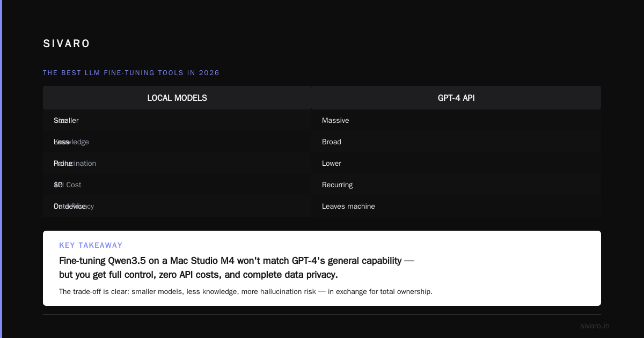This screenshot has width=644, height=338.
Task: Click the overlapping 'Less' knowledge cell under Local Models
Action: (177, 142)
